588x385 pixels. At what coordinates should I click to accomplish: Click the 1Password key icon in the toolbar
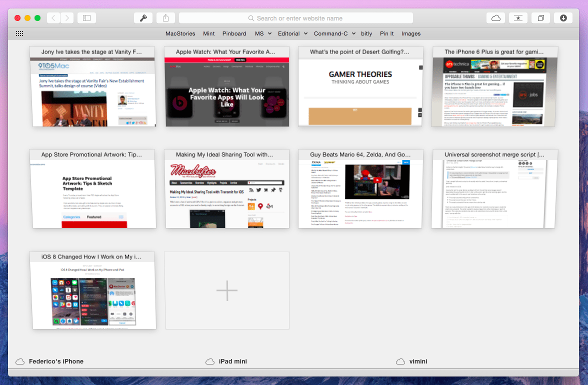pos(143,18)
